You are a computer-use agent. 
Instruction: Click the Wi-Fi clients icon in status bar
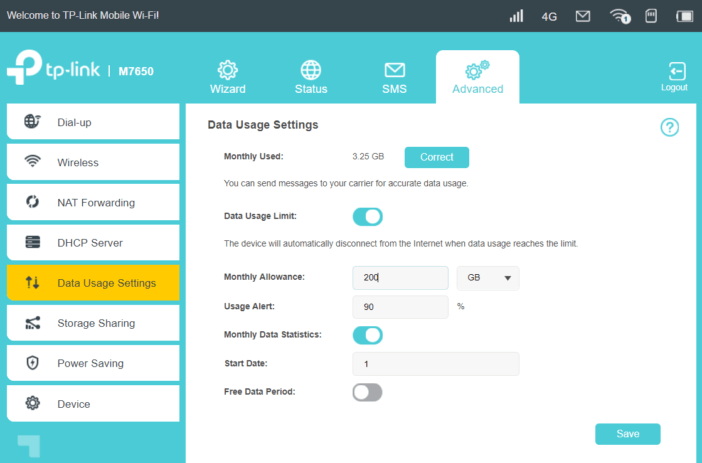pos(620,16)
